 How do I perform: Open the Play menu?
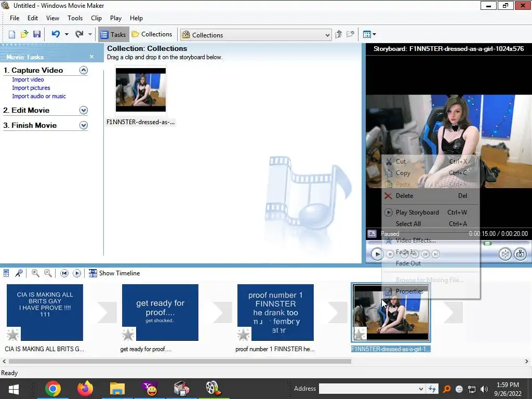(x=116, y=18)
